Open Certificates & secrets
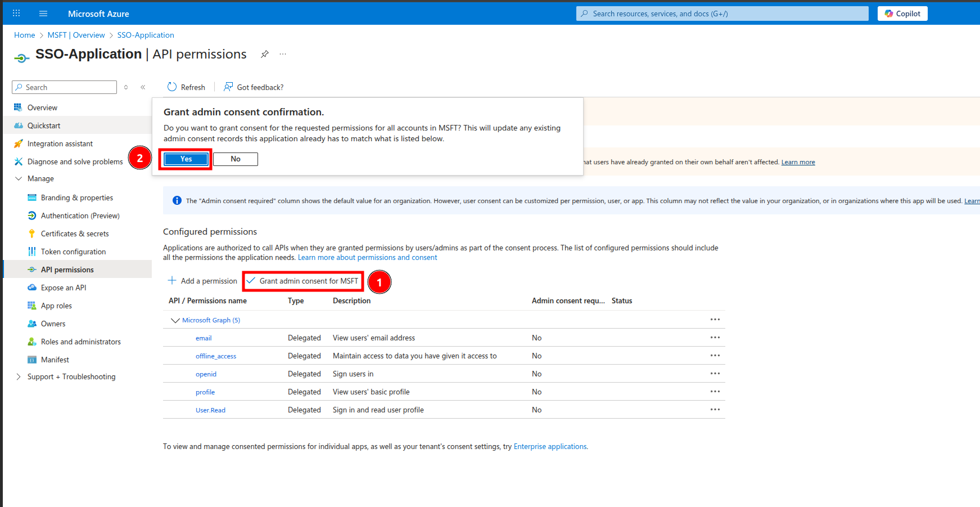Image resolution: width=980 pixels, height=507 pixels. tap(75, 234)
